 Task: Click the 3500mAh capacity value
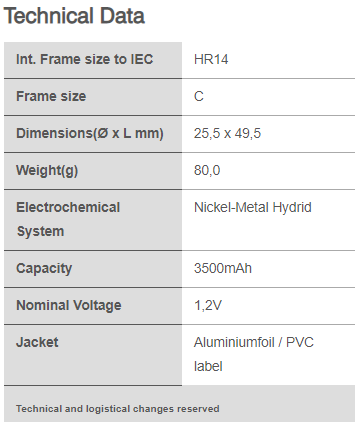tap(223, 268)
